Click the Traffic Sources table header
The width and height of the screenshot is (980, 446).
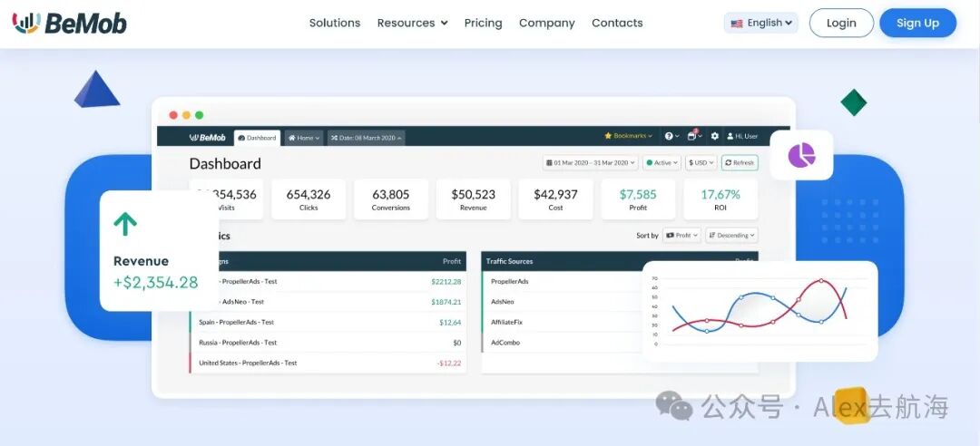pos(509,261)
